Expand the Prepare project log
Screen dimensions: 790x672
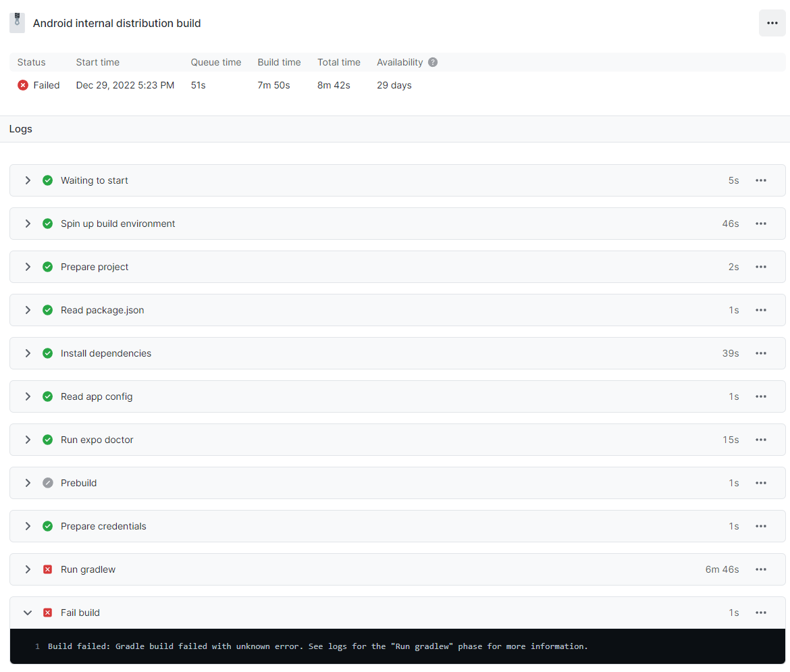(28, 267)
